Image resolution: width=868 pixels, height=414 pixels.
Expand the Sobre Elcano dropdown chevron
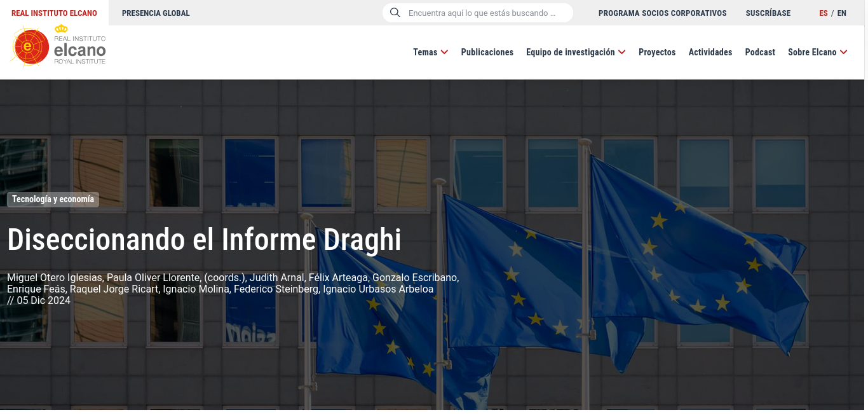843,52
